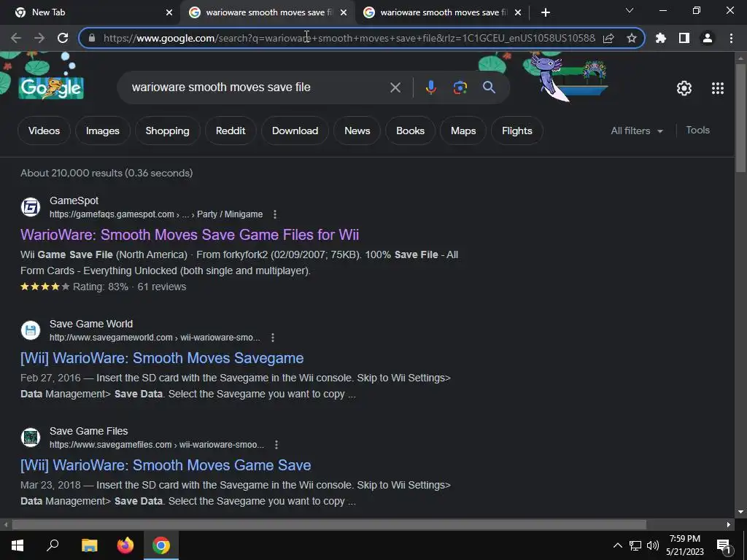The width and height of the screenshot is (747, 560).
Task: Click the Save Game Files site favicon
Action: tap(31, 437)
